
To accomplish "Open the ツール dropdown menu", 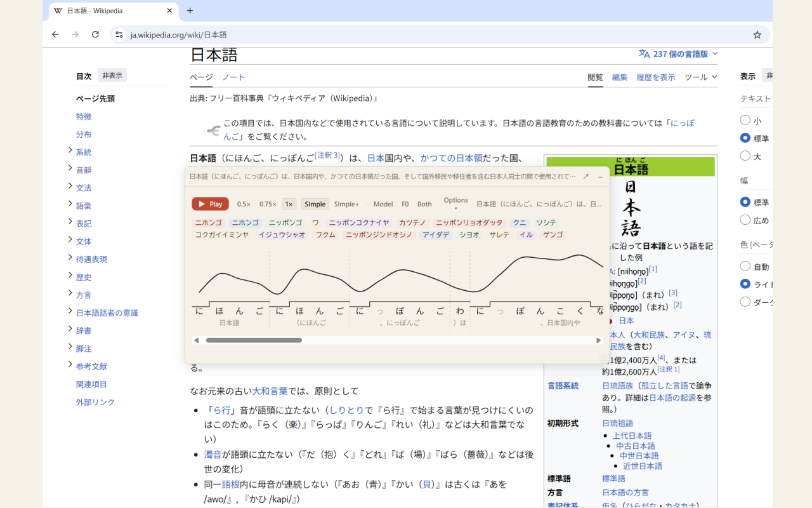I will (701, 77).
